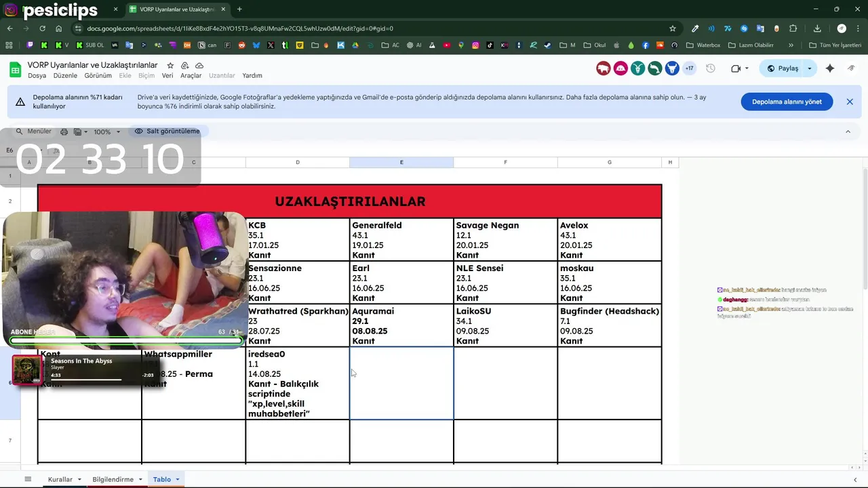Dismiss the storage warning banner
Screen dimensions: 868x488
pyautogui.click(x=850, y=102)
